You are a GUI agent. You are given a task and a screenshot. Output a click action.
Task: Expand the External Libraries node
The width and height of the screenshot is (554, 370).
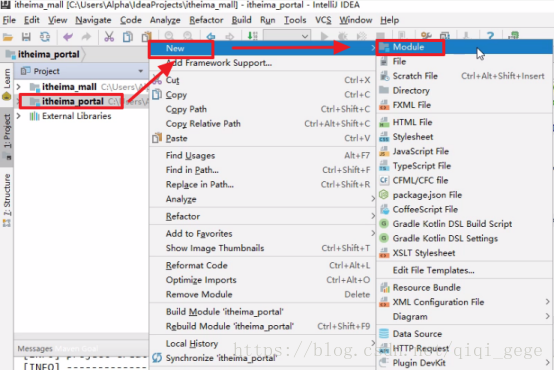(x=19, y=116)
